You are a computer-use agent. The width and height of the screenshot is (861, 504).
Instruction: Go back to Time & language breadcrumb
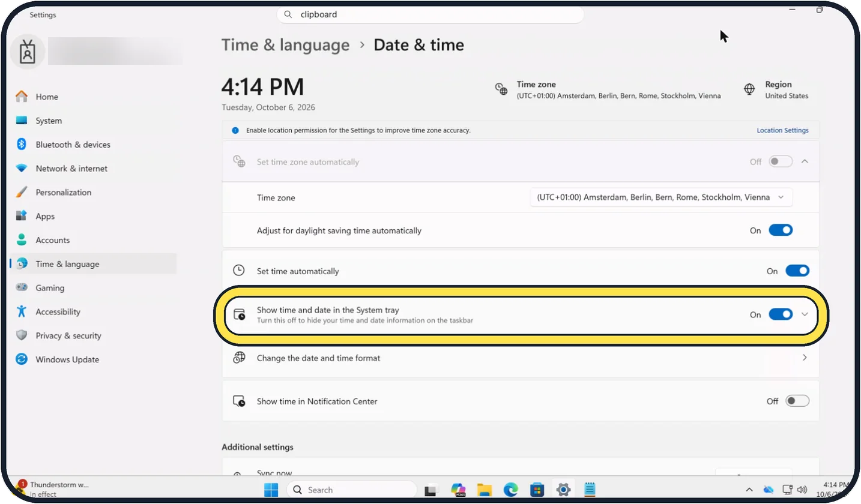click(x=285, y=45)
